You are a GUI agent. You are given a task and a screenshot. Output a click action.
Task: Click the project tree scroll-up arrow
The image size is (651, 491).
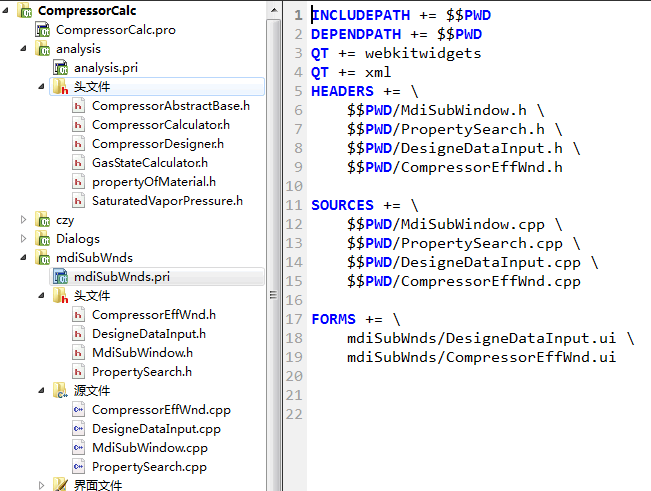274,10
